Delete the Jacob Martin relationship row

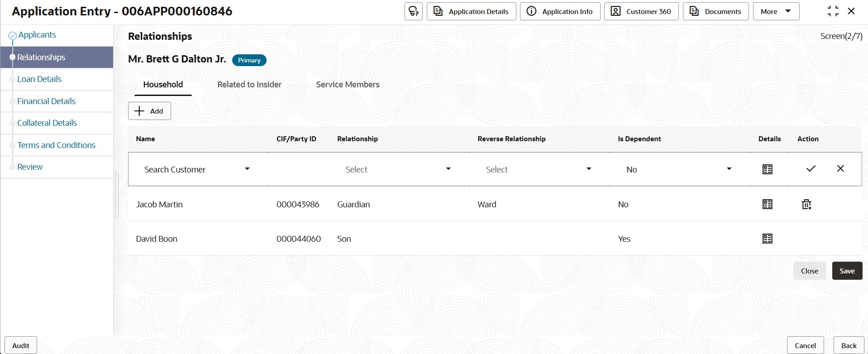[806, 204]
